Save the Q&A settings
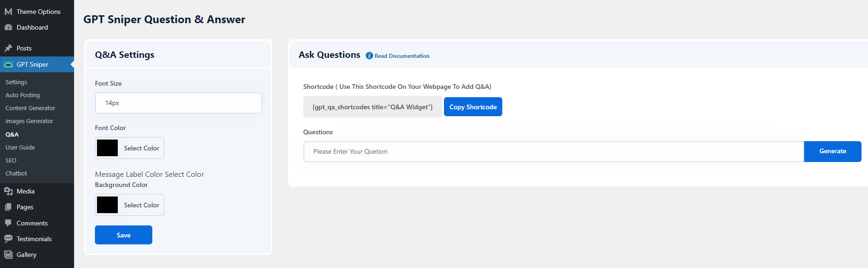 tap(124, 235)
